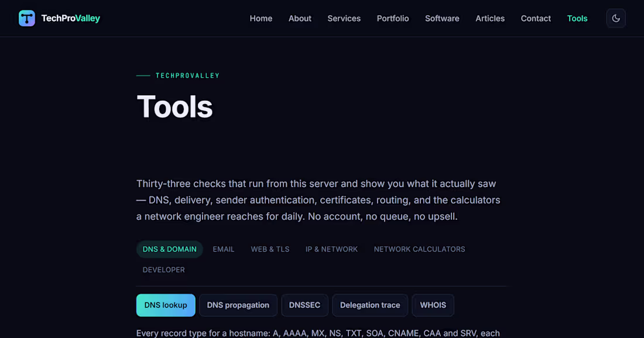Select the Tools nav item
The height and width of the screenshot is (338, 644).
577,19
